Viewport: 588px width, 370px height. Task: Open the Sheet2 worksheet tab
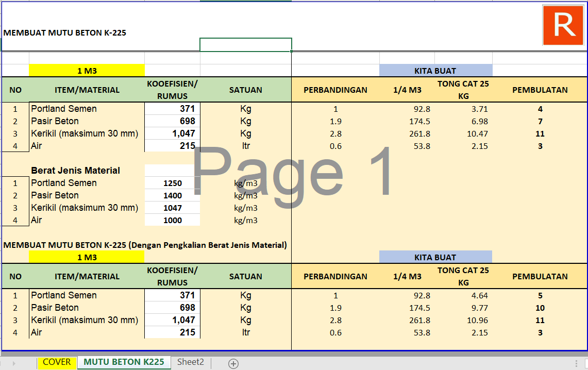click(190, 362)
